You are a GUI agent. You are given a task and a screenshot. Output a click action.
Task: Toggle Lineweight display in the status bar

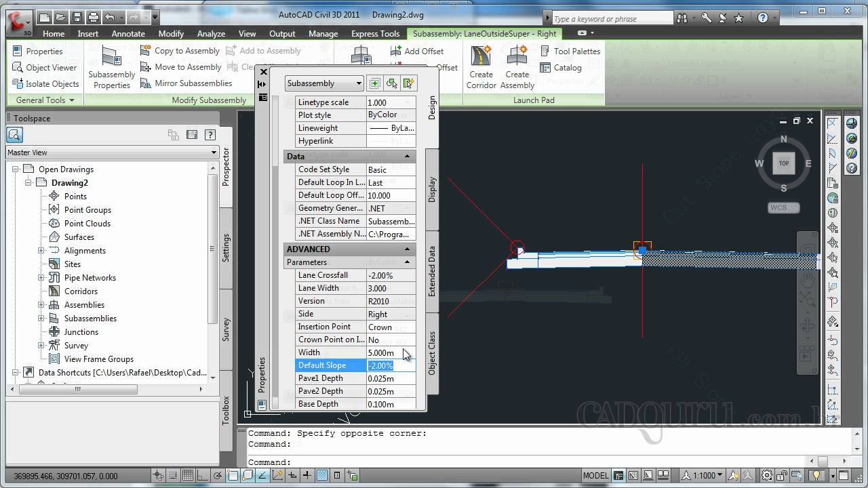(x=307, y=476)
